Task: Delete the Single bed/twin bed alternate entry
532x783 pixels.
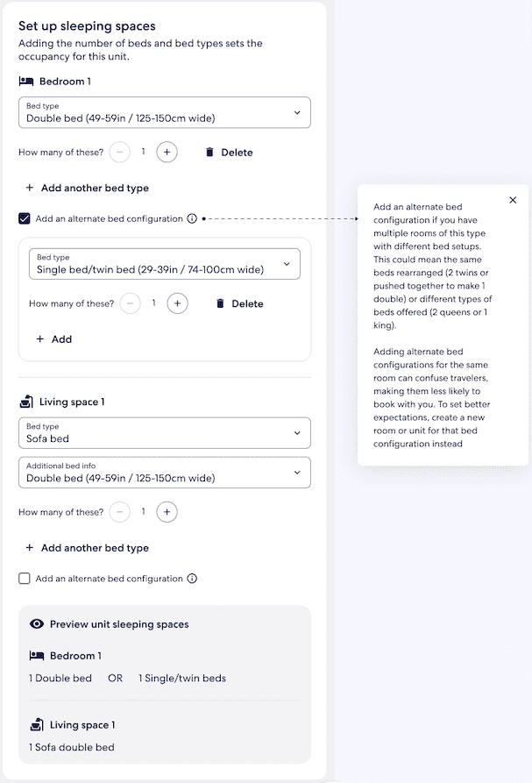Action: pos(238,303)
